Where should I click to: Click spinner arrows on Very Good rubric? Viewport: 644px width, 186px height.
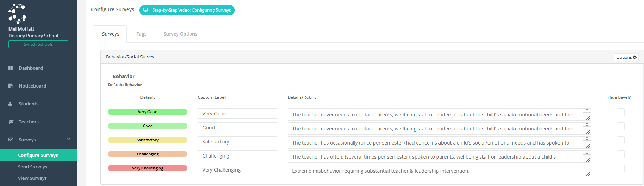[x=587, y=110]
